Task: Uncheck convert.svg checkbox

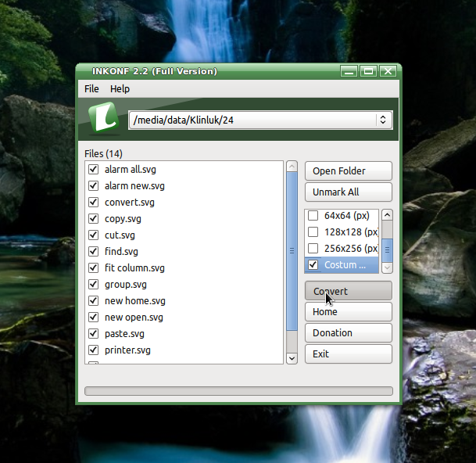Action: tap(94, 202)
